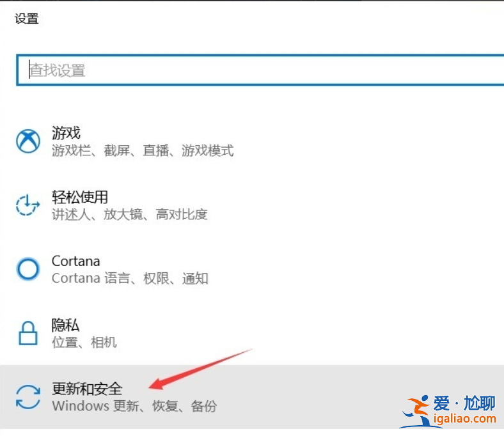Click the 位置、相机 description
Screen dimensions: 504x436
(84, 342)
